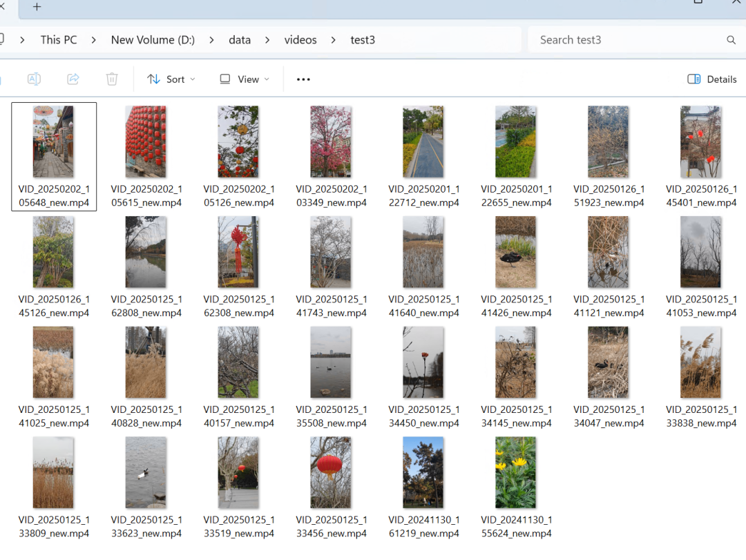
Task: Click the videos folder in the address bar
Action: click(x=300, y=40)
